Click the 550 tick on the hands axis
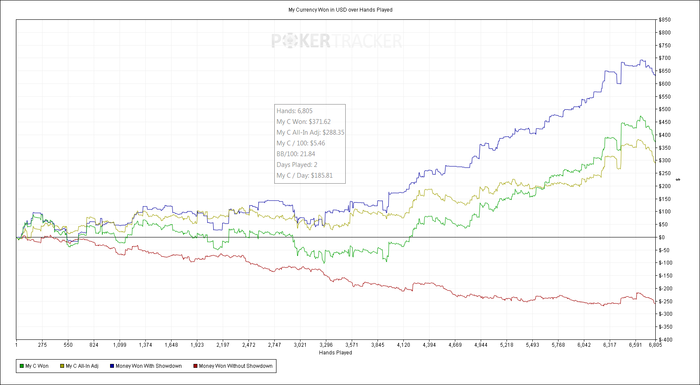This screenshot has width=700, height=385. click(68, 345)
